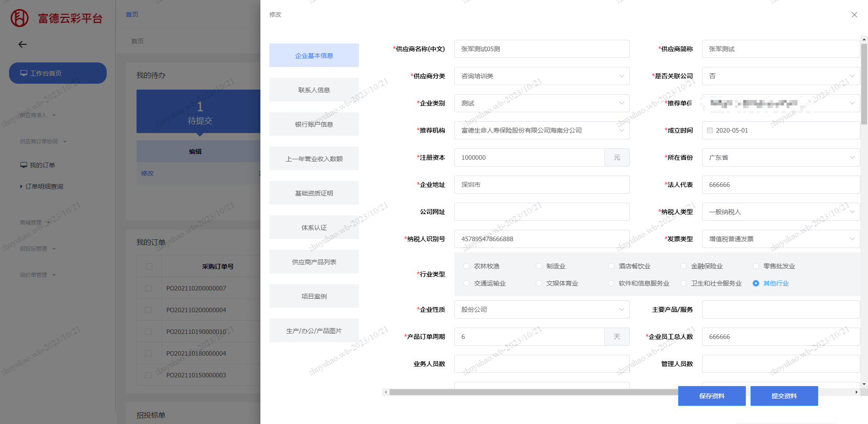The width and height of the screenshot is (868, 424).
Task: Click the back arrow icon in sidebar
Action: point(23,44)
